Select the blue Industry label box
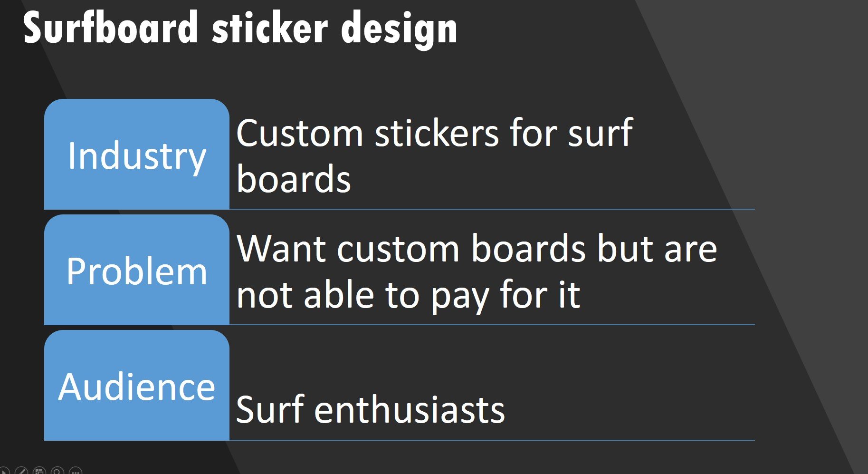This screenshot has width=868, height=474. pos(137,155)
